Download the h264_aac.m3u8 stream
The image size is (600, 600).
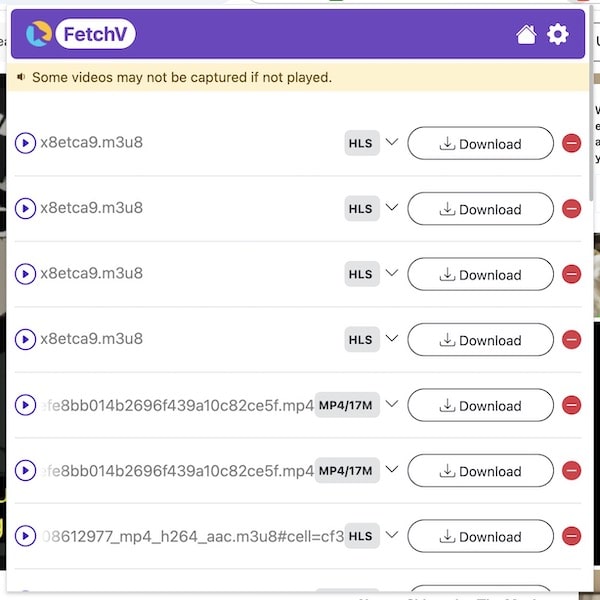click(x=480, y=536)
